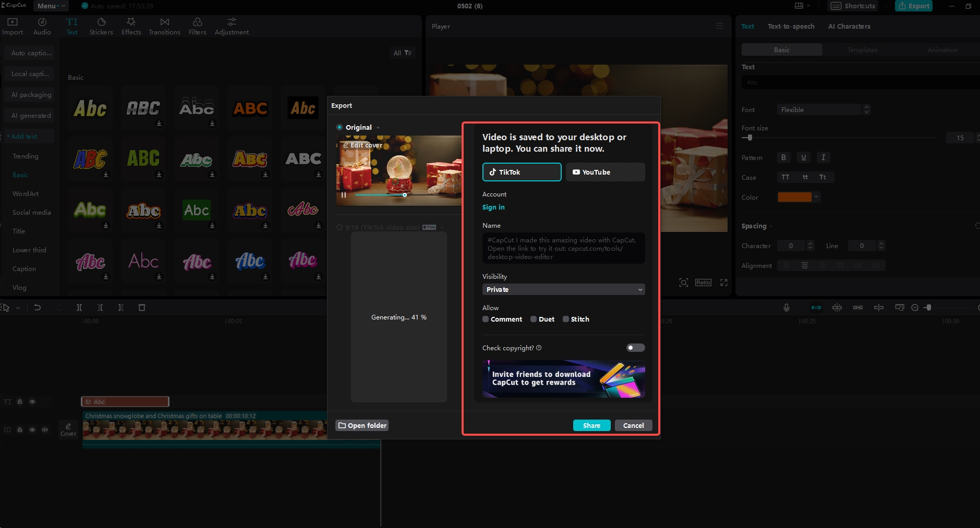Select the Effects panel icon
The width and height of the screenshot is (980, 528).
click(x=131, y=26)
